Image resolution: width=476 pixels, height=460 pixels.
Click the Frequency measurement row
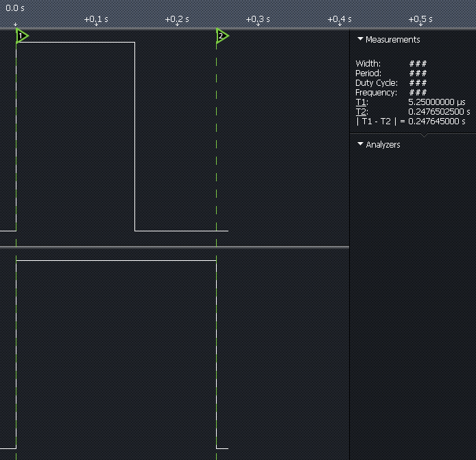click(x=391, y=93)
